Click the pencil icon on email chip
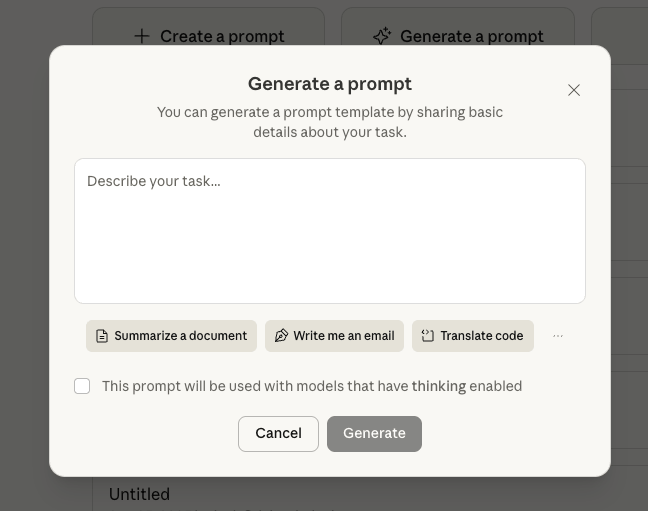The height and width of the screenshot is (511, 648). point(281,336)
